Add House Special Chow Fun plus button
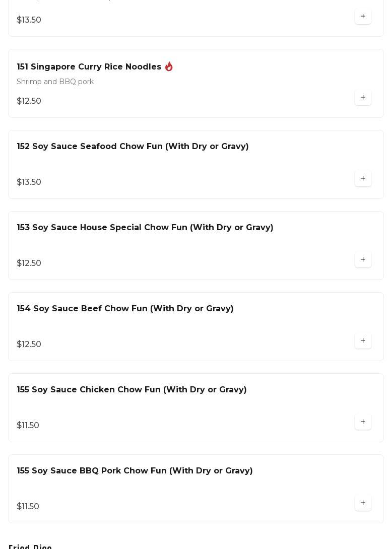 (x=363, y=260)
